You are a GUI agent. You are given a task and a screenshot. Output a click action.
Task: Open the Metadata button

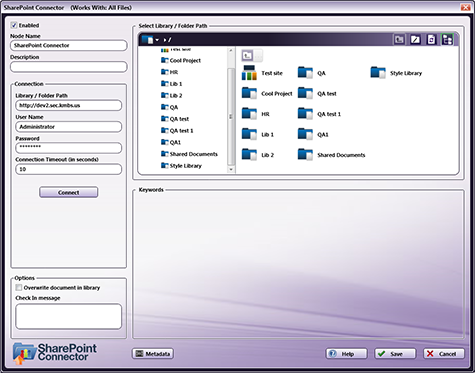click(153, 354)
